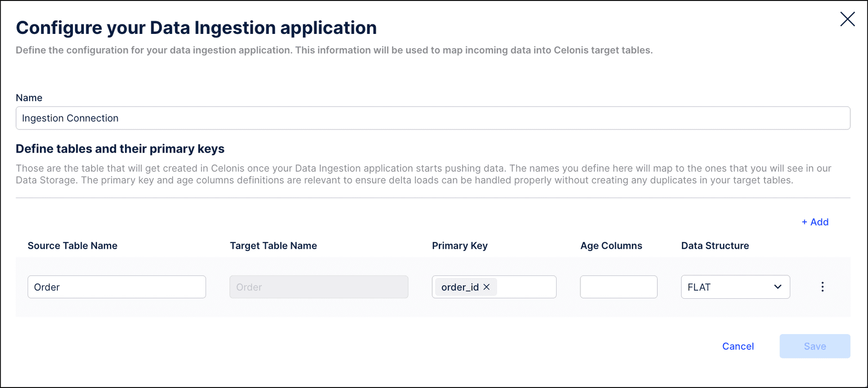
Task: Click the Age Columns input field
Action: 619,287
